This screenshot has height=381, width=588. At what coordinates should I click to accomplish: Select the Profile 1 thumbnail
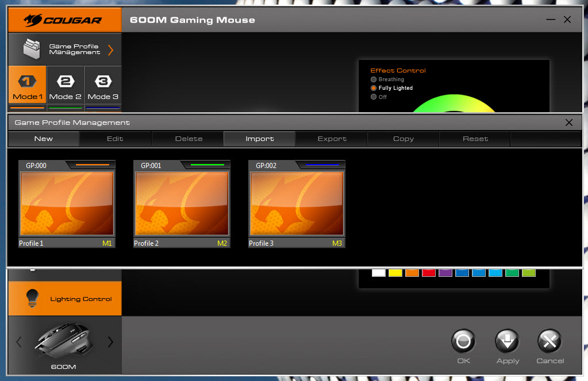pos(67,204)
